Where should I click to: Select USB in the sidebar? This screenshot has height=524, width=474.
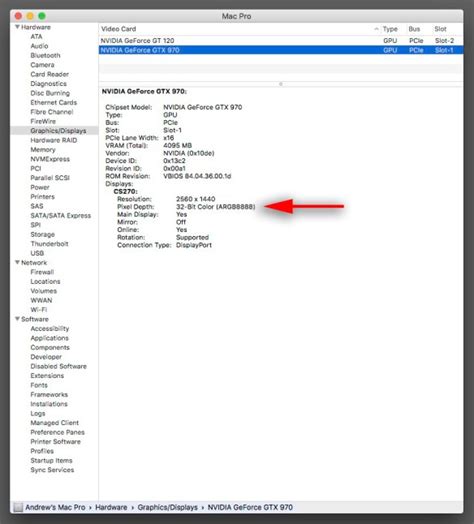(x=37, y=253)
